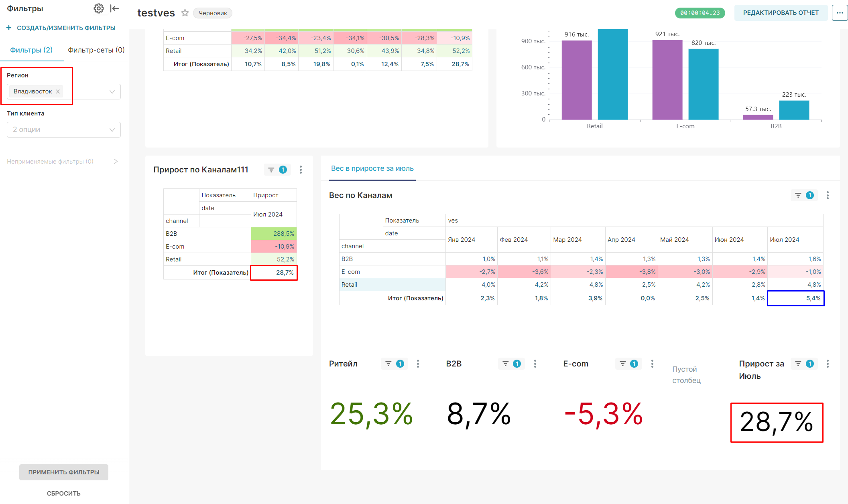Open filter settings gear icon
Viewport: 848px width, 504px height.
[x=98, y=8]
